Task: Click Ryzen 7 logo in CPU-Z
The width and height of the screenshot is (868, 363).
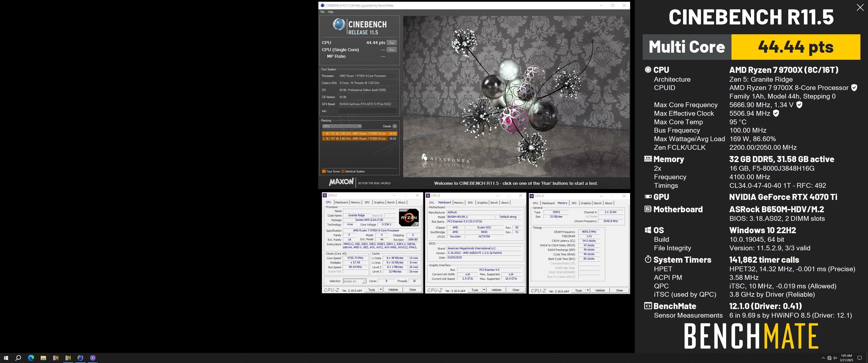Action: (x=409, y=217)
